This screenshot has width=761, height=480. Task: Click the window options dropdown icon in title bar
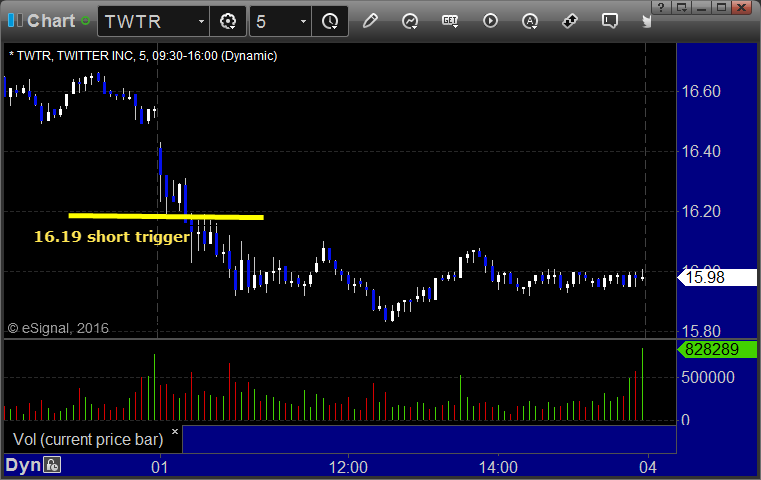[681, 7]
